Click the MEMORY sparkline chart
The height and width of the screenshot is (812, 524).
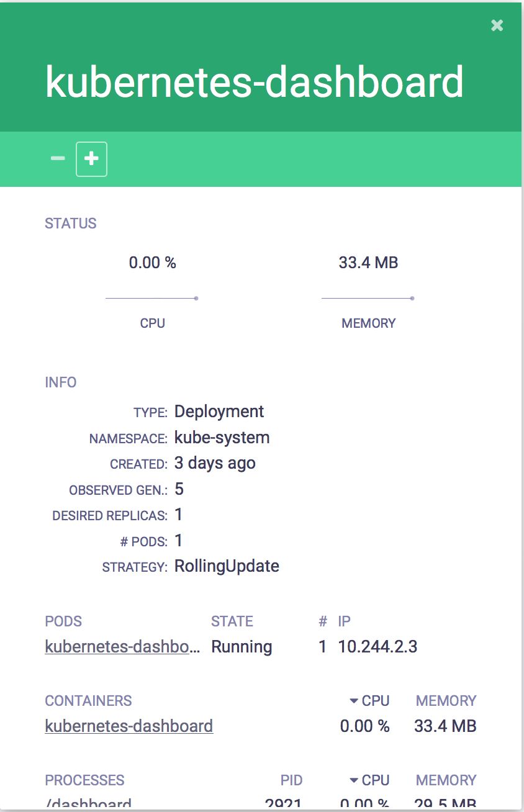click(368, 299)
